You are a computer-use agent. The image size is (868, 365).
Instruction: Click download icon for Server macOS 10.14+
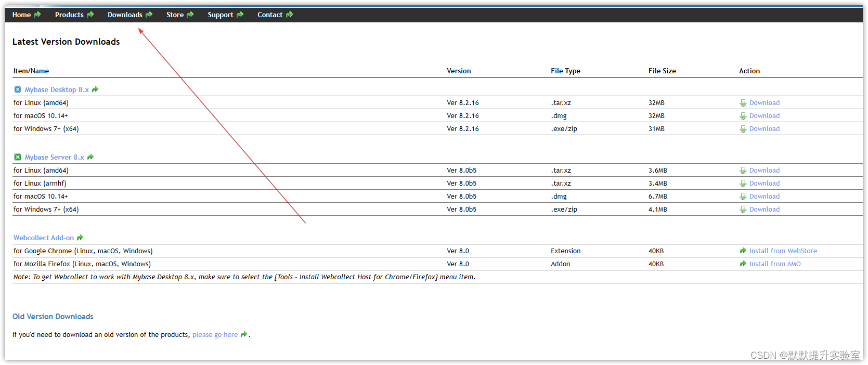743,197
